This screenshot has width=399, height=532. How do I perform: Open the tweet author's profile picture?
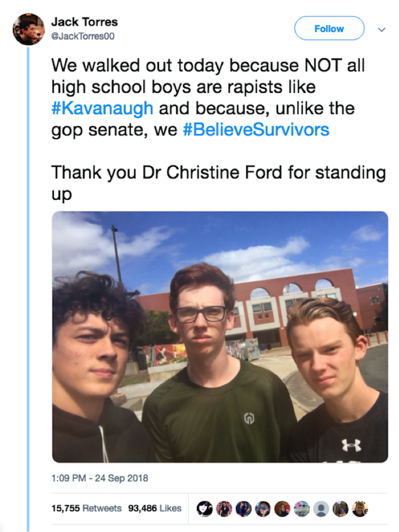point(28,29)
